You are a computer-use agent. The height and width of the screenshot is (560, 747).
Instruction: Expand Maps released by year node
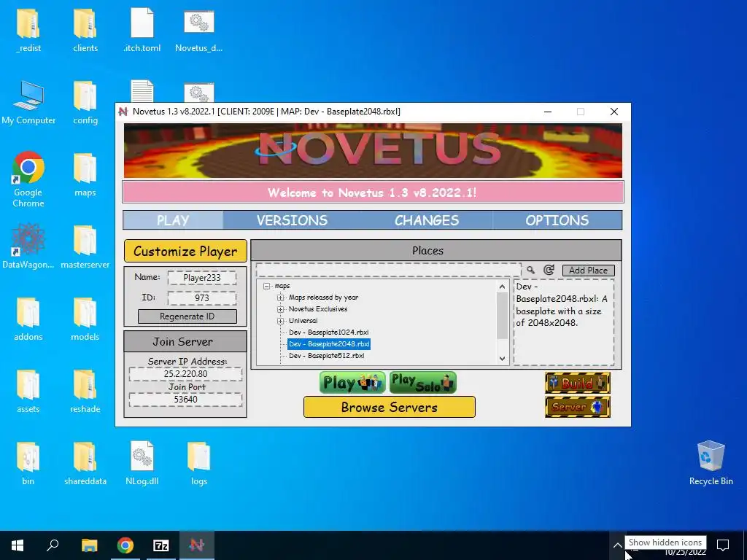pyautogui.click(x=281, y=297)
